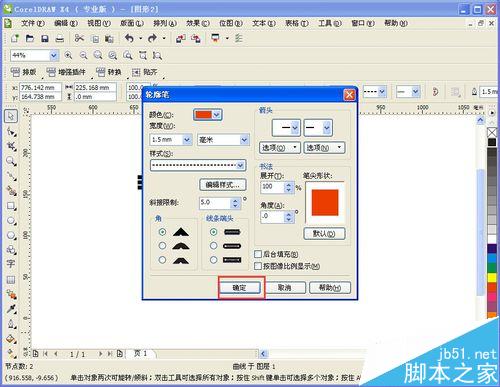Select the first line cap radio
Screen dimensions: 500x387
point(214,232)
